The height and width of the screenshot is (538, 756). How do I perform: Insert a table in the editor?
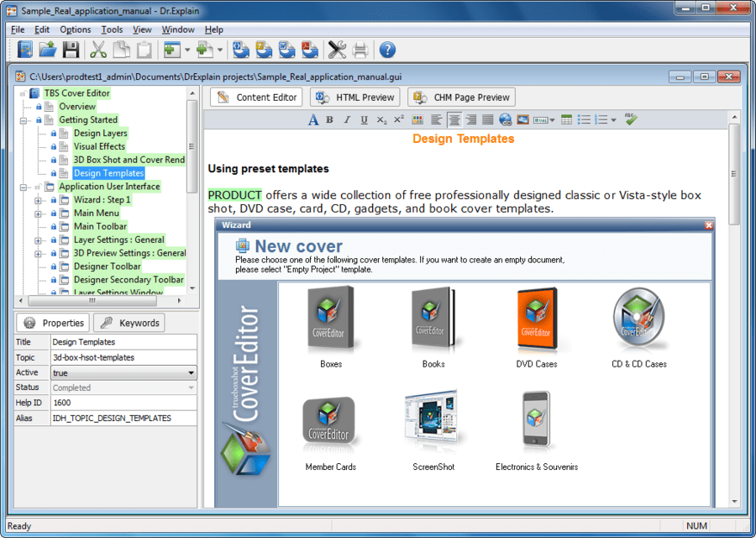(567, 120)
